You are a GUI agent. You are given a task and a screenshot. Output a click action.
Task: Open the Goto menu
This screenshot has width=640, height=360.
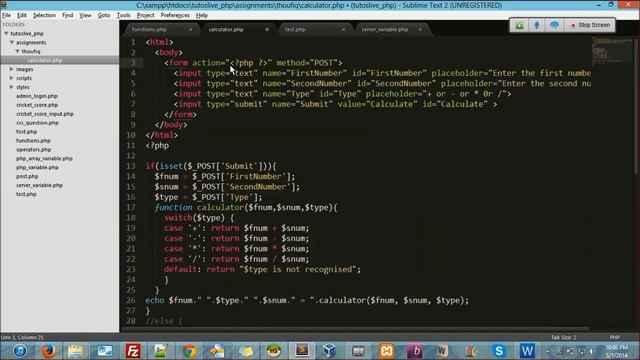[104, 15]
